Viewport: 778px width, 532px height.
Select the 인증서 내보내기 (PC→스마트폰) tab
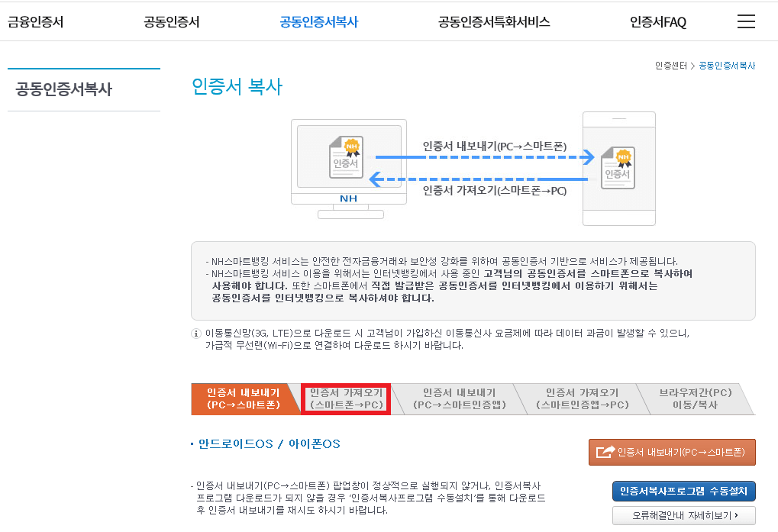click(x=244, y=398)
